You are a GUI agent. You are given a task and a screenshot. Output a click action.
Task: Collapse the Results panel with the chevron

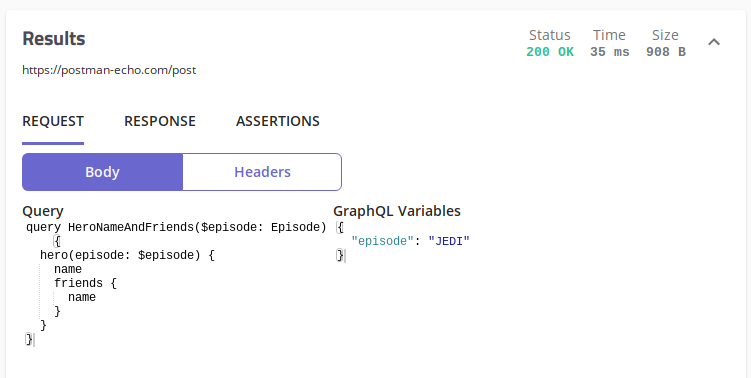pos(714,42)
